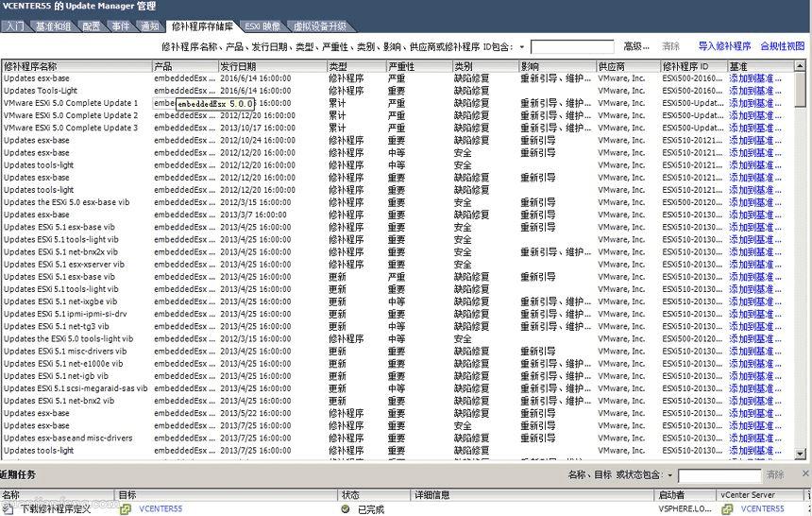Add Updates ESXi 5.1 net-tg3 vib to baseline
Image resolution: width=812 pixels, height=516 pixels.
(755, 326)
